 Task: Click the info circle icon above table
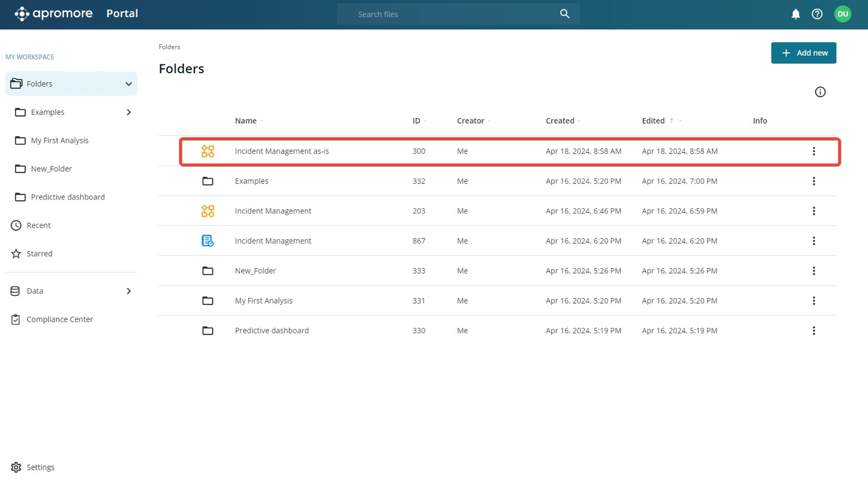tap(820, 92)
